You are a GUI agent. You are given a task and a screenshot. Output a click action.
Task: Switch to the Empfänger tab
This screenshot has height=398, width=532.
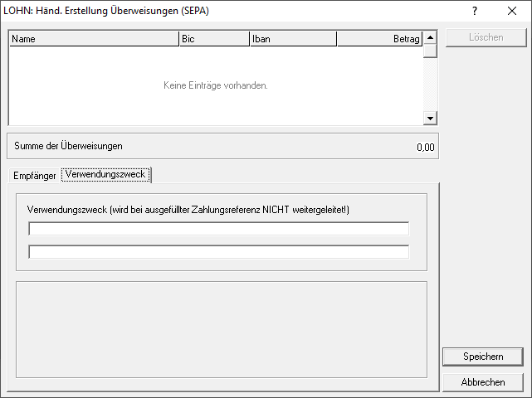tap(35, 176)
